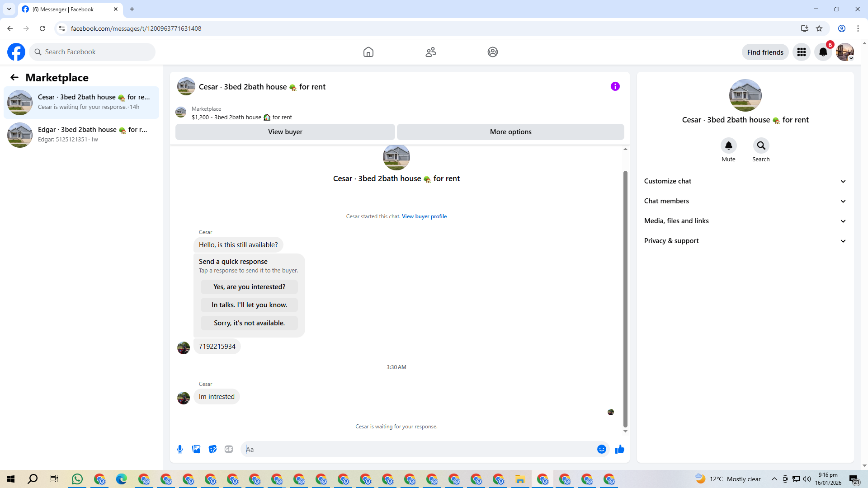Expand Privacy & support section
The width and height of the screenshot is (868, 488).
tap(745, 241)
